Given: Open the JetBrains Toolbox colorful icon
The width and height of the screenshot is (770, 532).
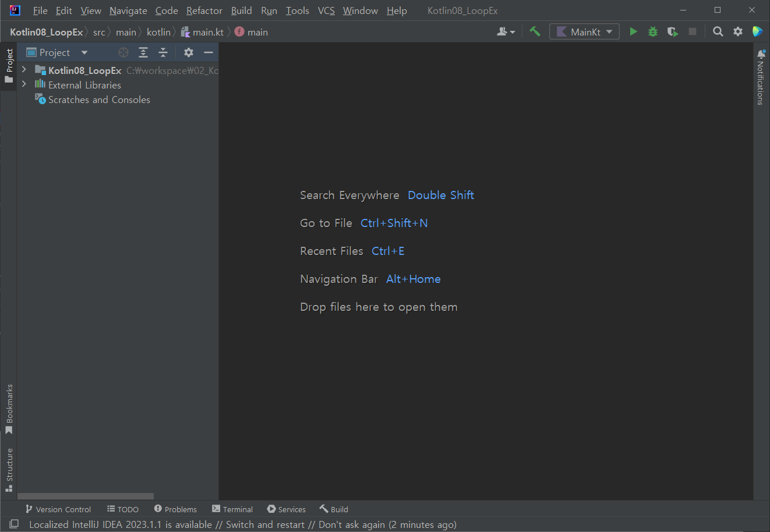Looking at the screenshot, I should pyautogui.click(x=757, y=31).
